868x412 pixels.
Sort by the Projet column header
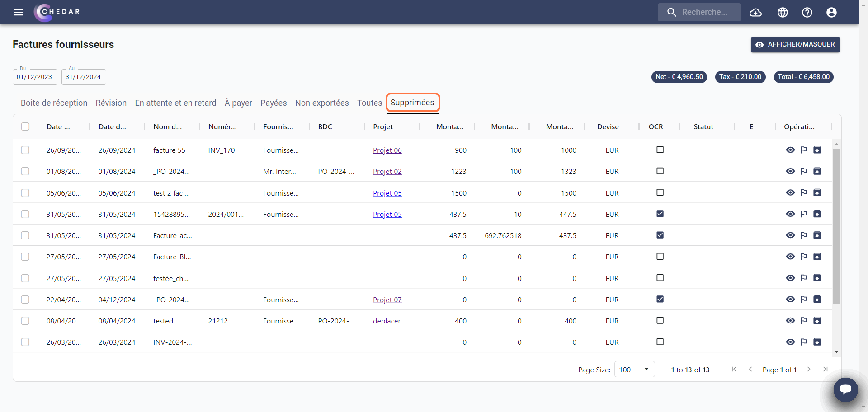click(383, 127)
